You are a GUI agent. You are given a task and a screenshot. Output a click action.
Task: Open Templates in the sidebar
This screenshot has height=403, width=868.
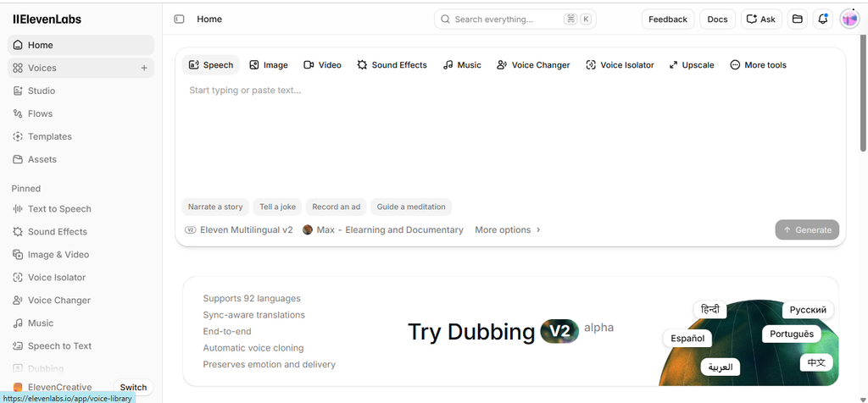[x=81, y=136]
